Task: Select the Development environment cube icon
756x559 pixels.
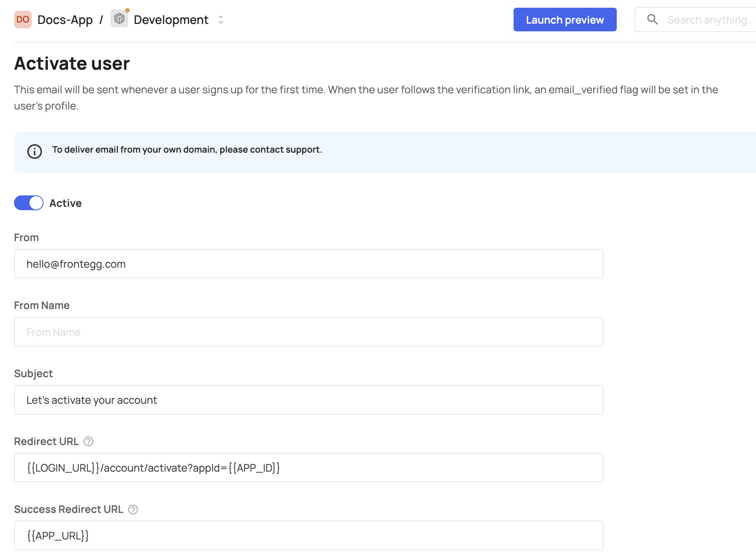Action: click(119, 20)
